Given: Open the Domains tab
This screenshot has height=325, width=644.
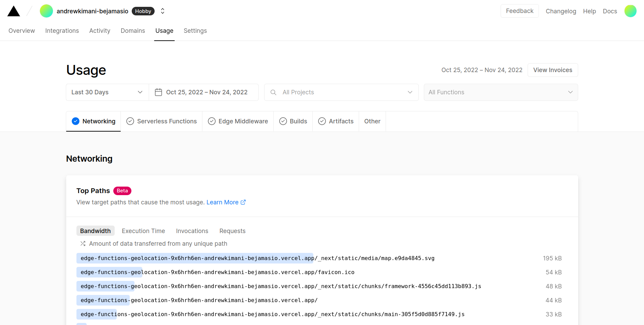Looking at the screenshot, I should (x=133, y=31).
